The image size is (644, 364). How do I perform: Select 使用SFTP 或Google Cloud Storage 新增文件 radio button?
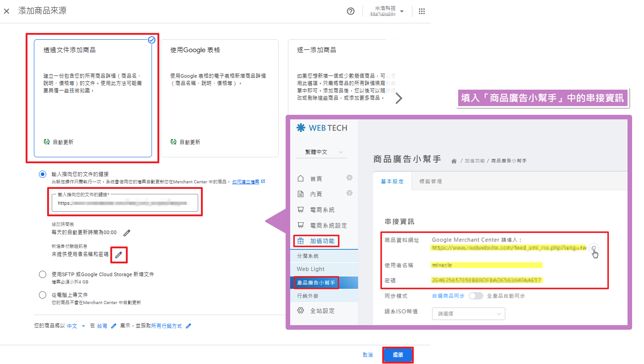[x=43, y=274]
